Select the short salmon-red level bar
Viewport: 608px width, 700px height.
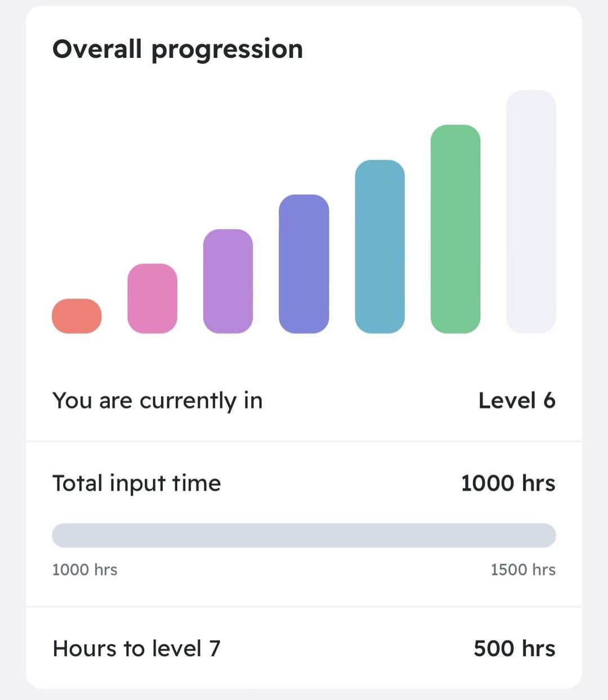77,316
